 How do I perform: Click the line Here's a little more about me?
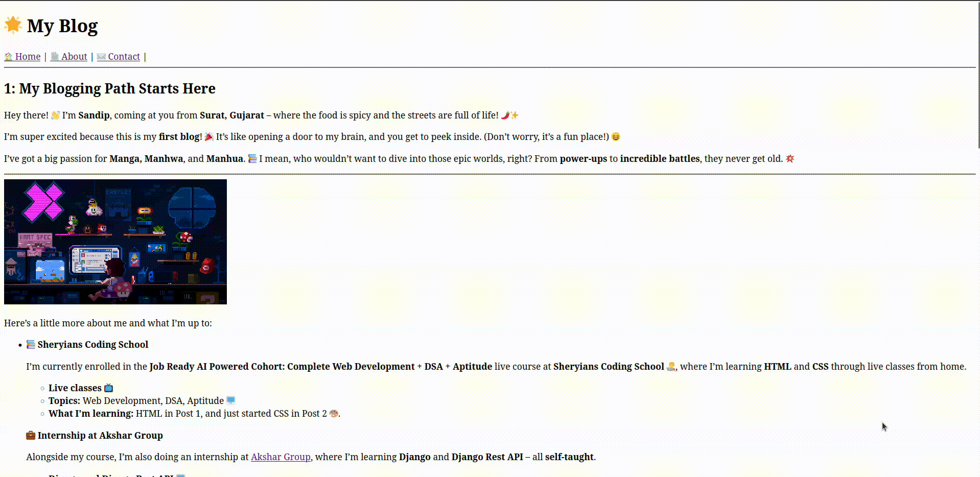pyautogui.click(x=108, y=323)
